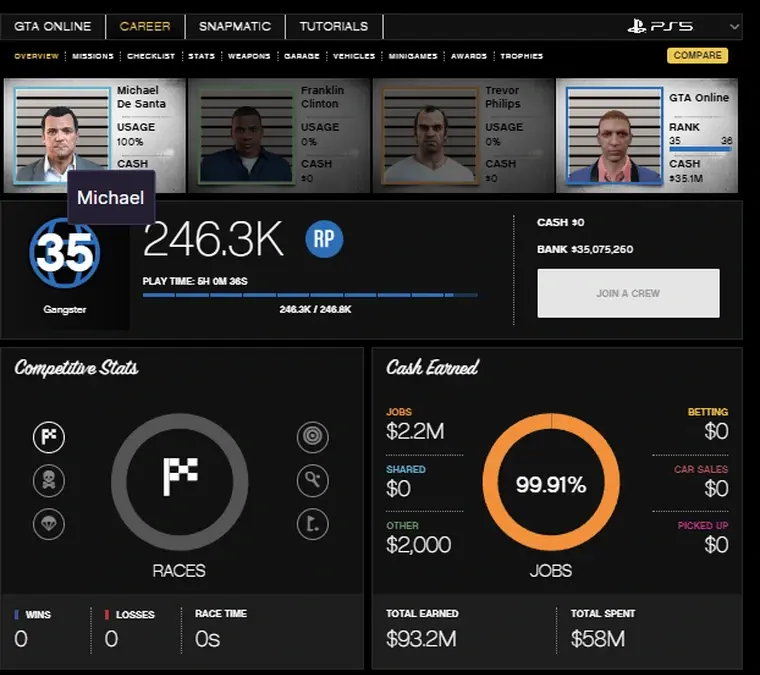Switch to the Snapmatic tab
Image resolution: width=760 pixels, height=675 pixels.
[x=235, y=26]
